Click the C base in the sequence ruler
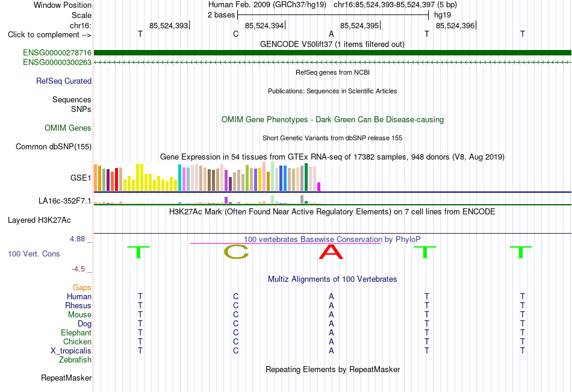Image resolution: width=572 pixels, height=392 pixels. click(x=235, y=34)
